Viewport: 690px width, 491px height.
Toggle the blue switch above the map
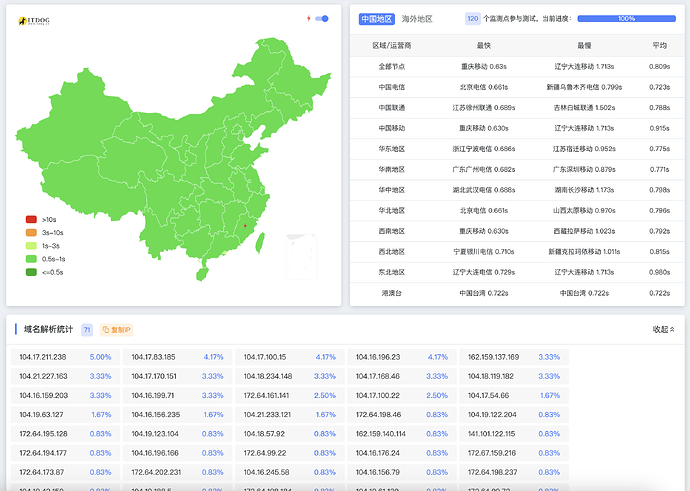[x=321, y=18]
